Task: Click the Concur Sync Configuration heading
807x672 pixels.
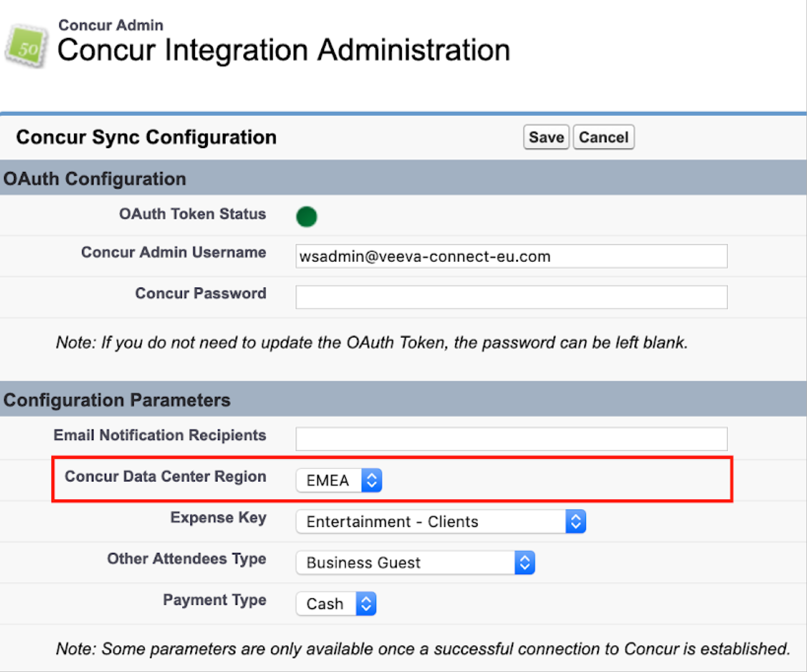Action: tap(146, 137)
